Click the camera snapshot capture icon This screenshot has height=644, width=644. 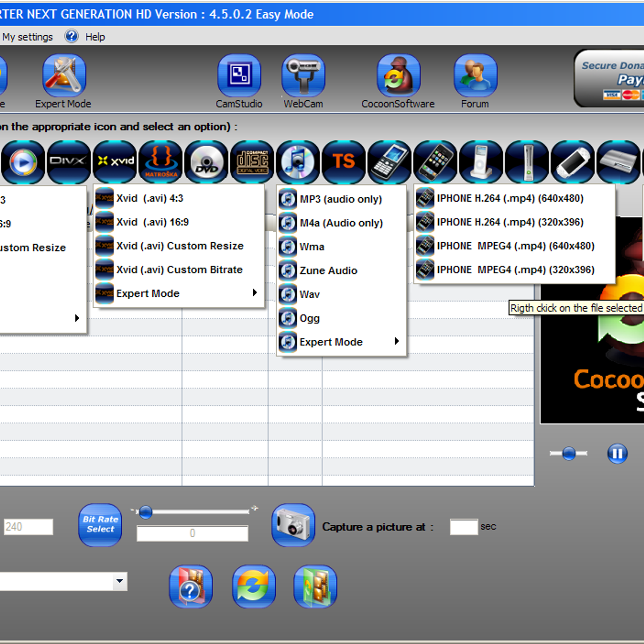point(293,525)
